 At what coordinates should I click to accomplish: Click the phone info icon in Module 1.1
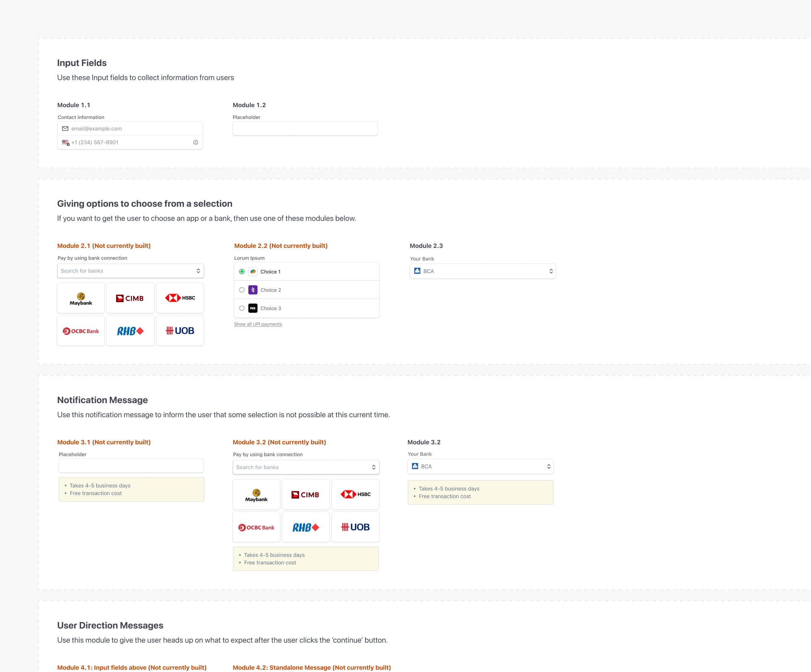point(196,143)
